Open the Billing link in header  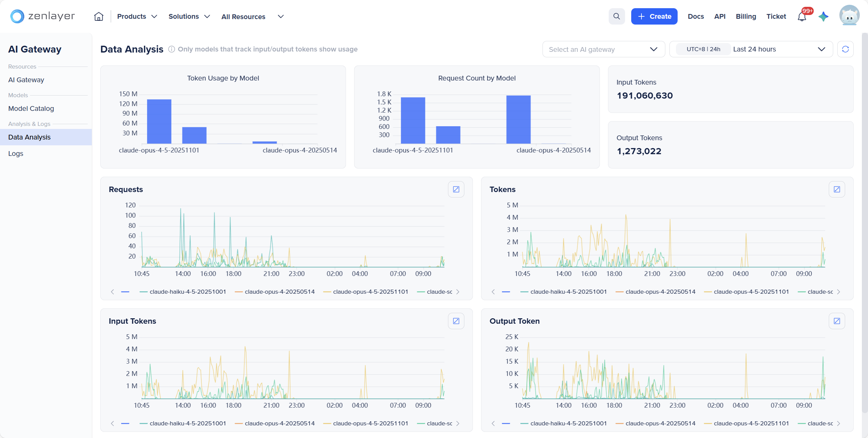[x=746, y=16]
